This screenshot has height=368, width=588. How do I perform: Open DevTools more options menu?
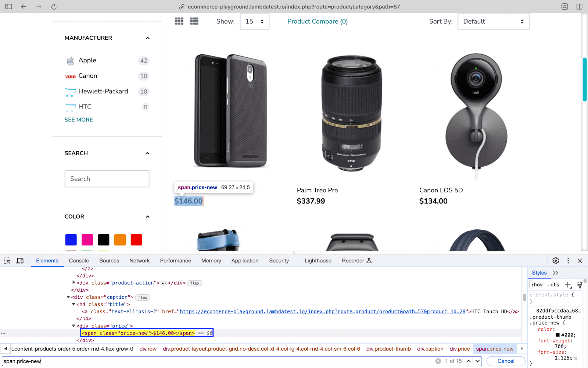point(568,261)
